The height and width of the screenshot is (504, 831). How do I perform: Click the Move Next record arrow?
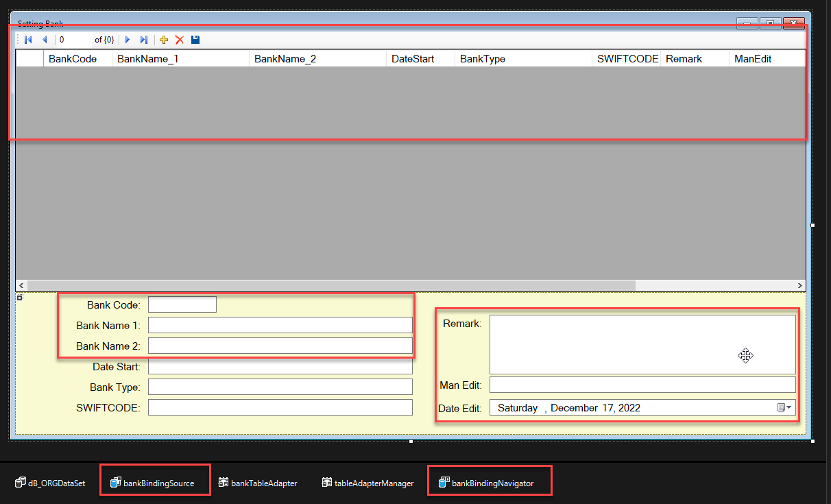click(128, 40)
